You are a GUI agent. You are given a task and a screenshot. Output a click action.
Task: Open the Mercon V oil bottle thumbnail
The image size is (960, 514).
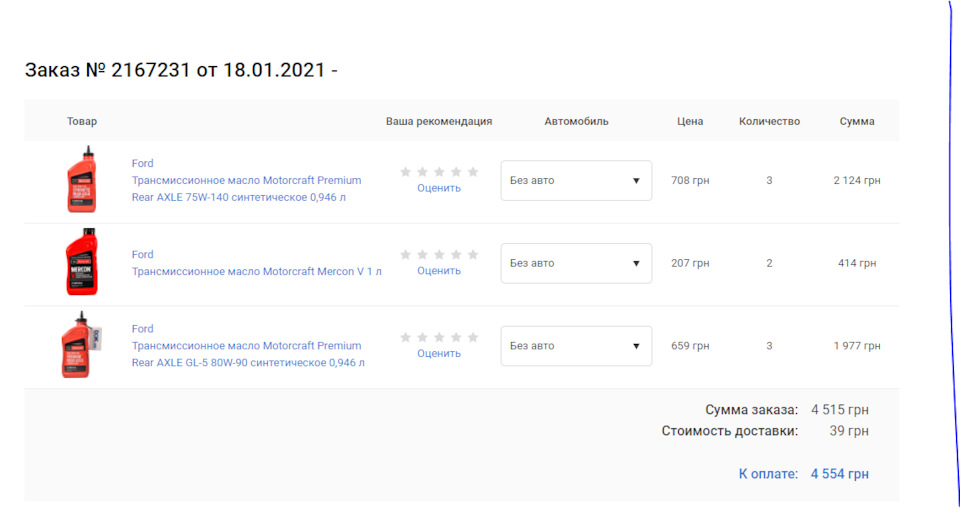[x=81, y=262]
